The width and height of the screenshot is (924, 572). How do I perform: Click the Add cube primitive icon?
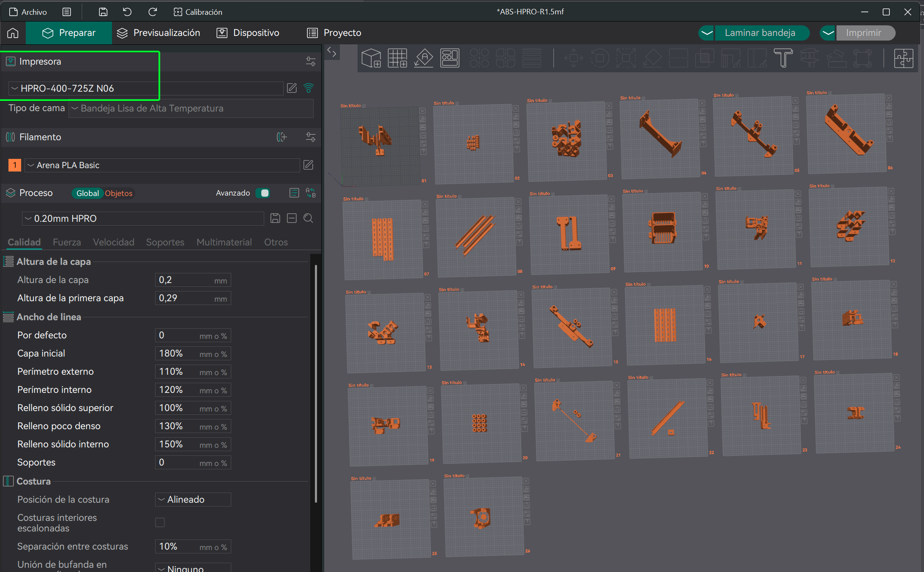371,58
